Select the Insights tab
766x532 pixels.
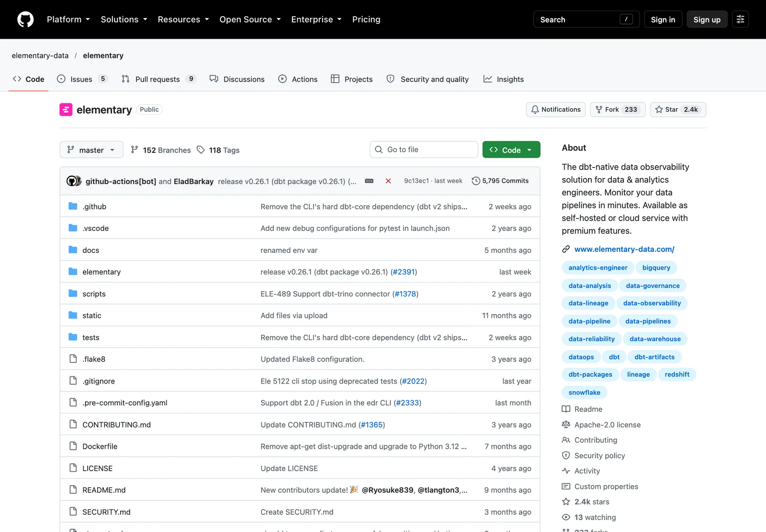(x=504, y=79)
